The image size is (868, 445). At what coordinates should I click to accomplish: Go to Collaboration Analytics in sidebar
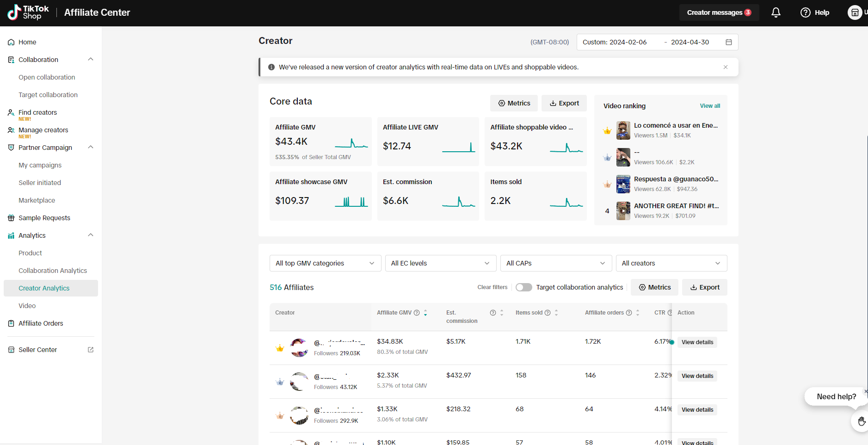click(53, 271)
